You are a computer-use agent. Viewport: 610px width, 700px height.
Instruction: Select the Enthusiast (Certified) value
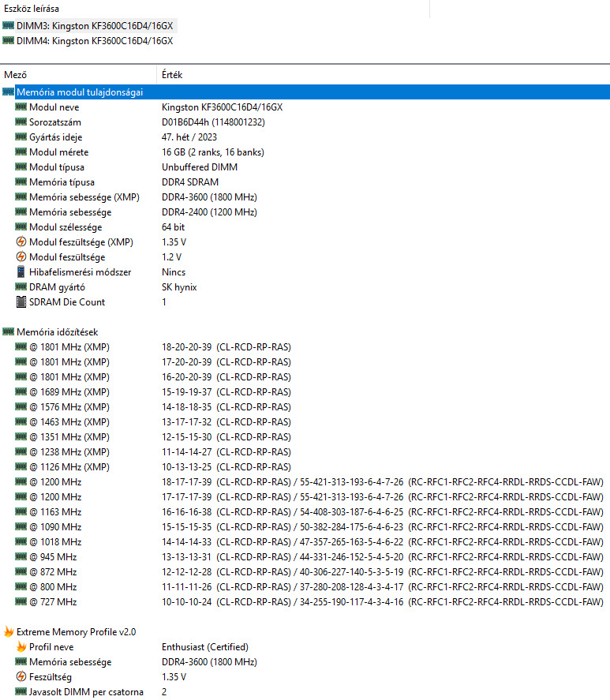[x=205, y=647]
